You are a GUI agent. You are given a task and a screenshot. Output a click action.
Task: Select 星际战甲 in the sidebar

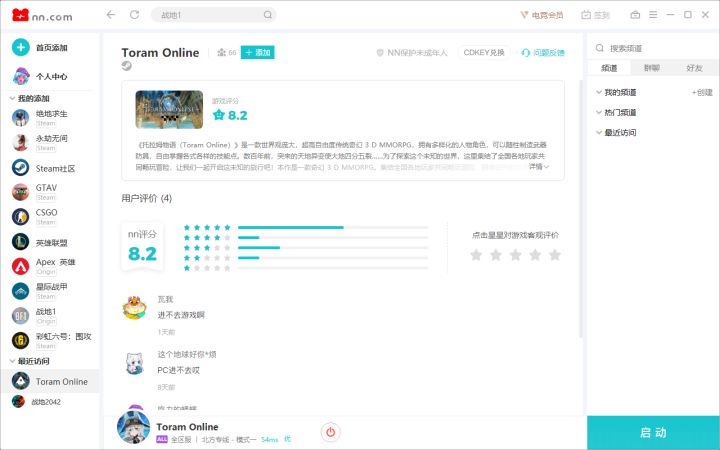(x=50, y=292)
